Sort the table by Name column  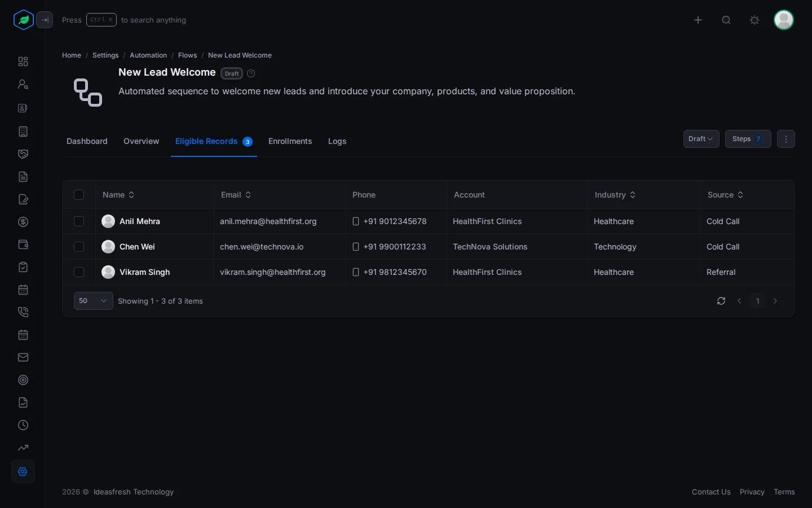click(x=118, y=195)
